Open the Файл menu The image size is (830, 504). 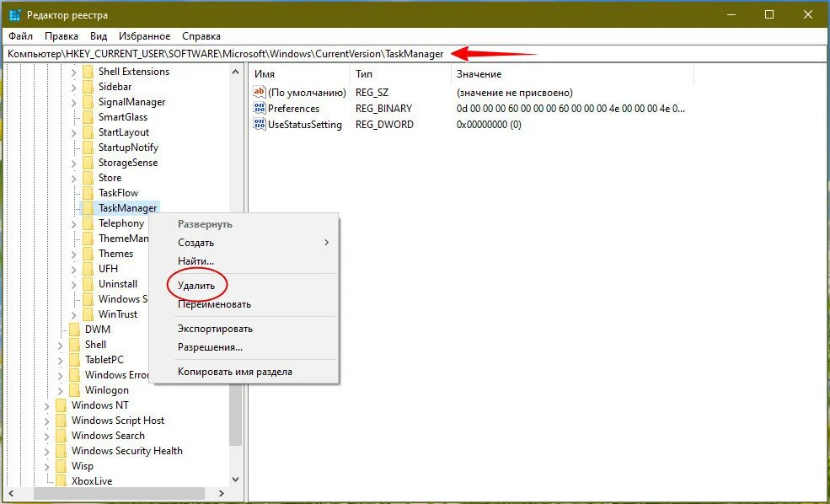(20, 36)
